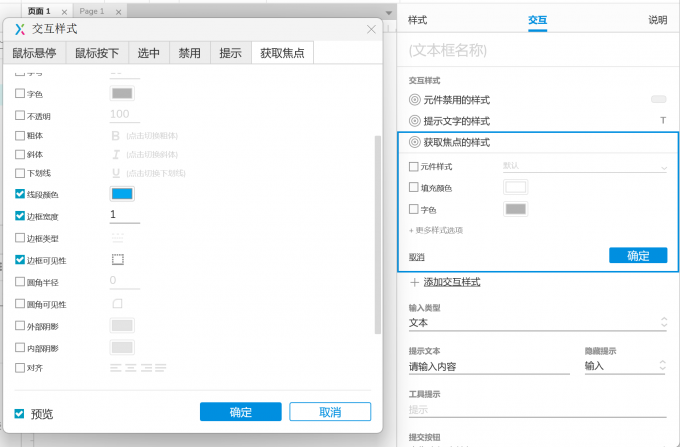Toggle bold B icon
Screen dimensions: 680x447
(115, 136)
